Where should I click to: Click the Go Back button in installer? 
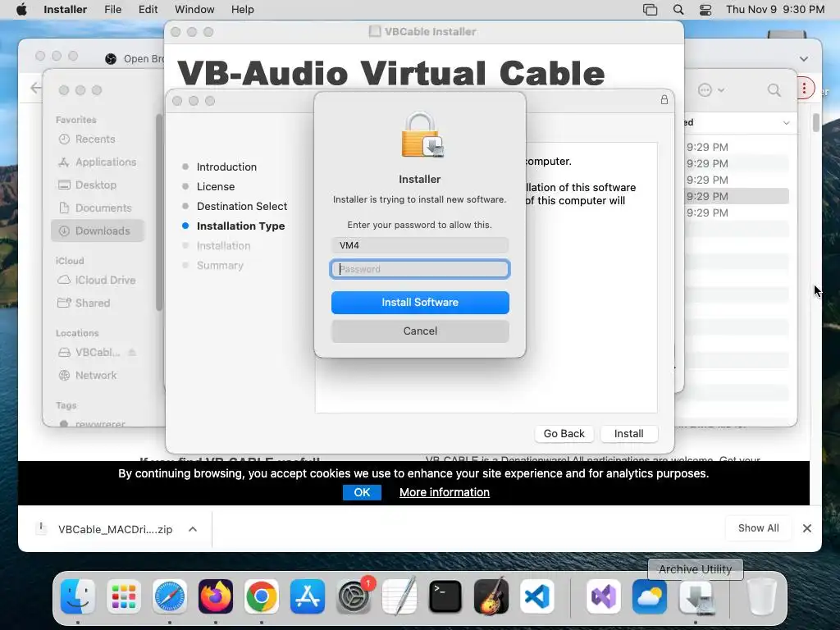coord(564,433)
